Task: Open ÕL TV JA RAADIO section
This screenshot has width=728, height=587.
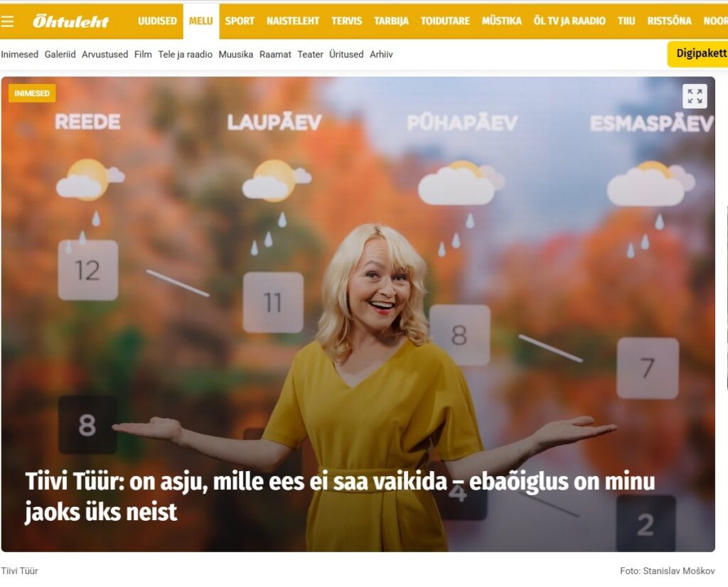Action: [569, 21]
